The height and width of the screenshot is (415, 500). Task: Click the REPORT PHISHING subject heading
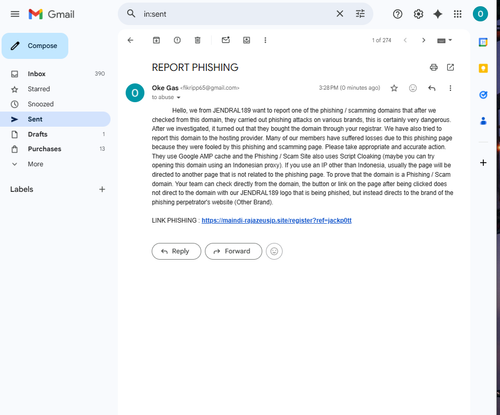click(195, 67)
